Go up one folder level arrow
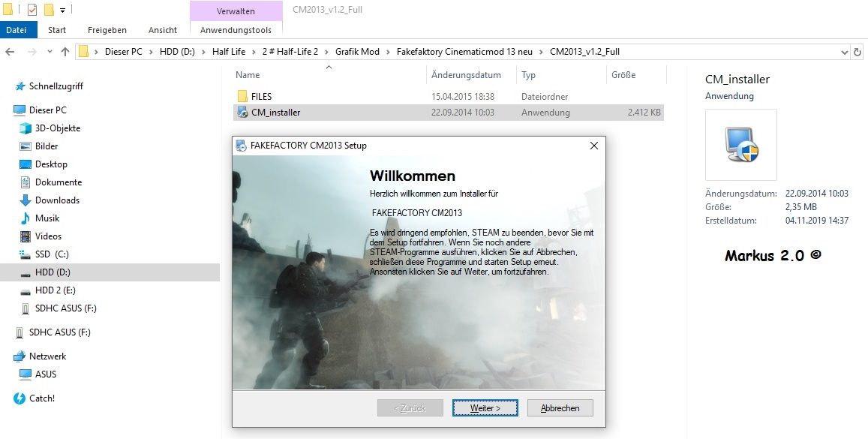The height and width of the screenshot is (439, 868). tap(65, 52)
